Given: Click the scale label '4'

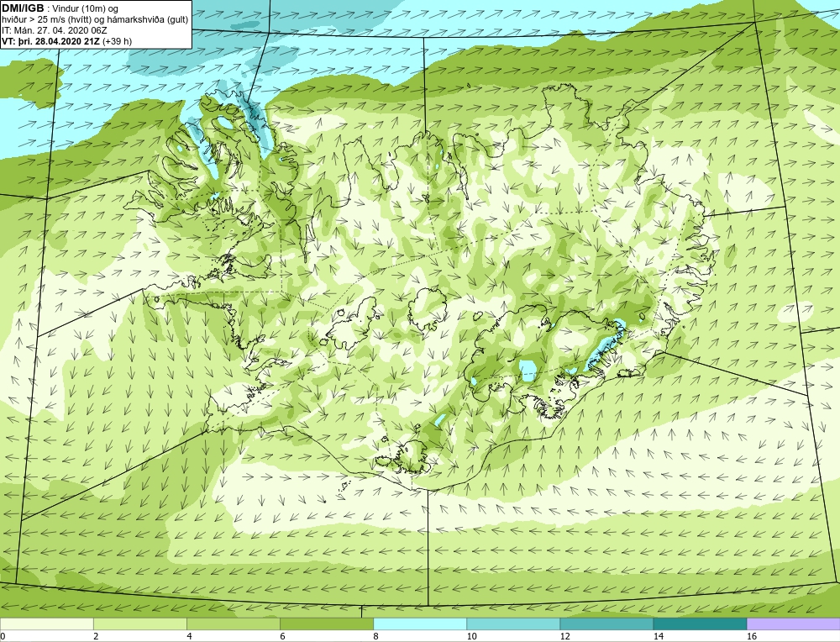Looking at the screenshot, I should 189,636.
